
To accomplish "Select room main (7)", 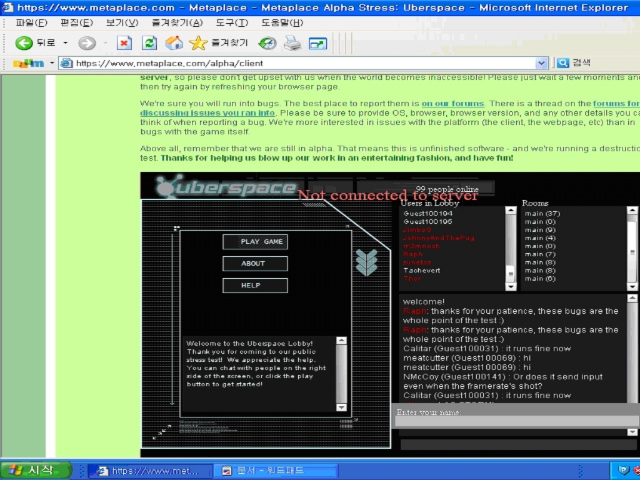I will click(540, 254).
